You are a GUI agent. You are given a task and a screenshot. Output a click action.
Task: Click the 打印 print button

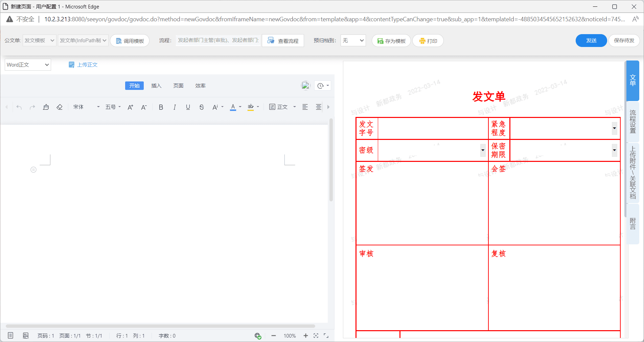click(x=428, y=41)
